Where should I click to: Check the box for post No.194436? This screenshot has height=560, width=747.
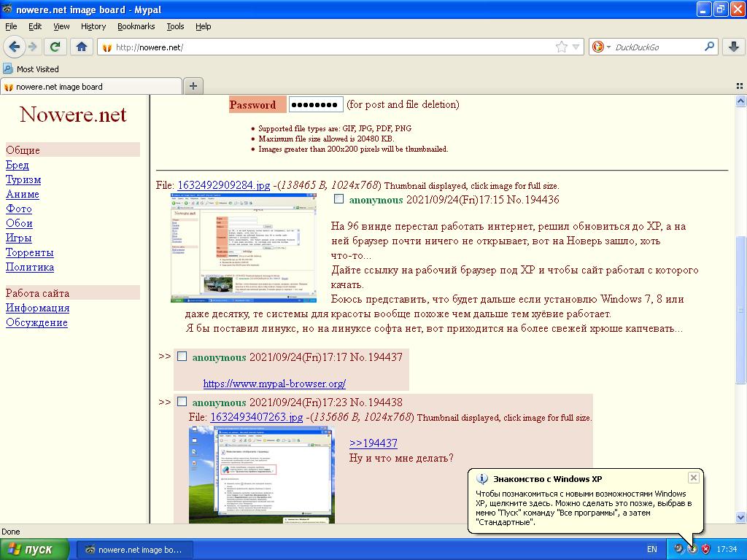pos(338,199)
